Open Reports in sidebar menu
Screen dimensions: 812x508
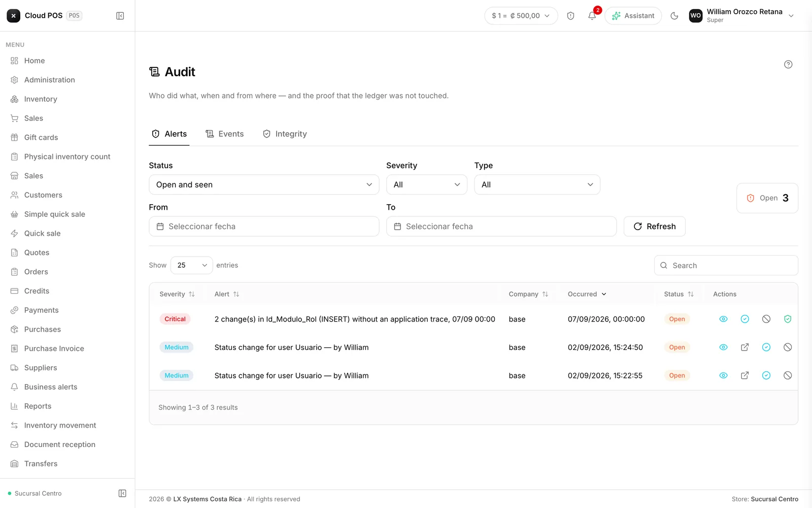pyautogui.click(x=38, y=406)
